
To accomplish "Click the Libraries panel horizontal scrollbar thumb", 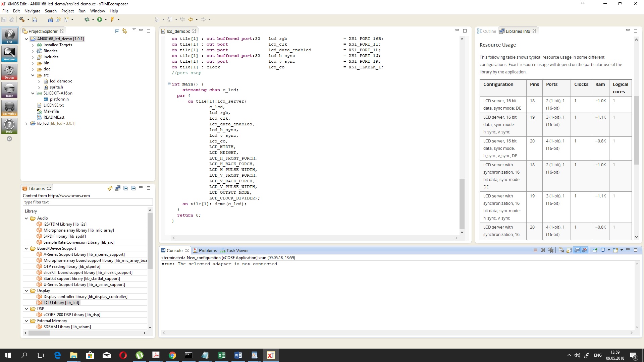I will tap(39, 333).
